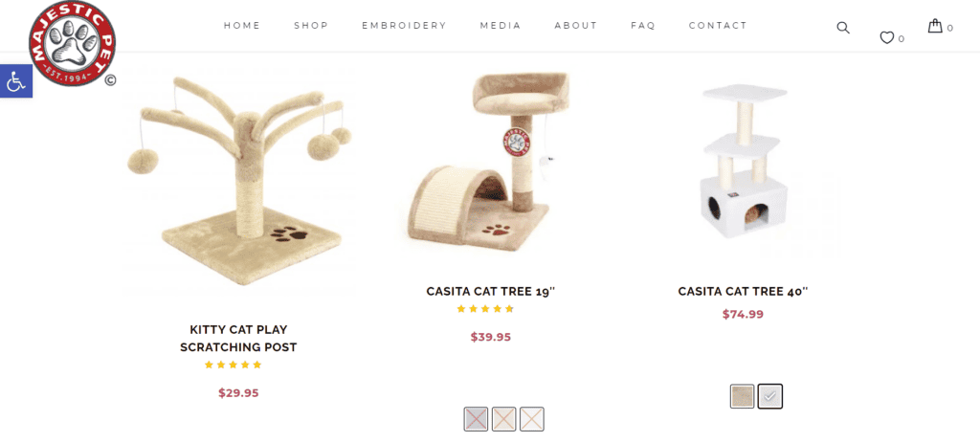Image resolution: width=980 pixels, height=443 pixels.
Task: Open the Casita Cat Tree 40" title link
Action: click(743, 291)
